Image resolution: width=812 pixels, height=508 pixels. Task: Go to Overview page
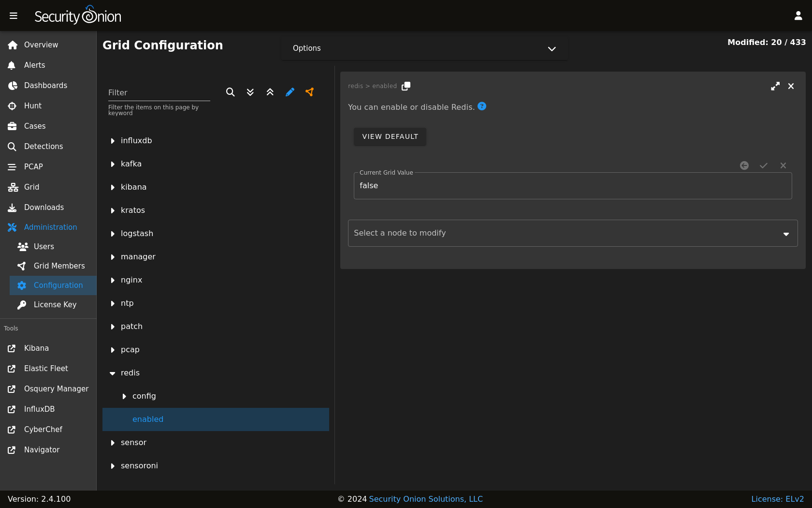tap(48, 45)
